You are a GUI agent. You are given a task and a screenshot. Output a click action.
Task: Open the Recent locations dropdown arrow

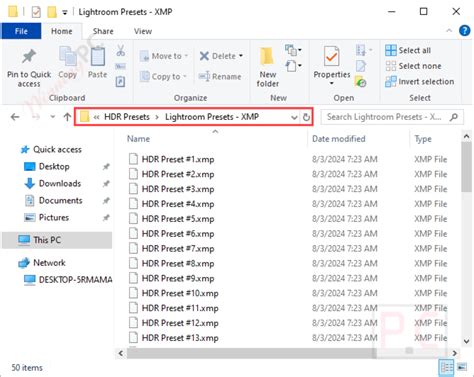click(x=52, y=117)
